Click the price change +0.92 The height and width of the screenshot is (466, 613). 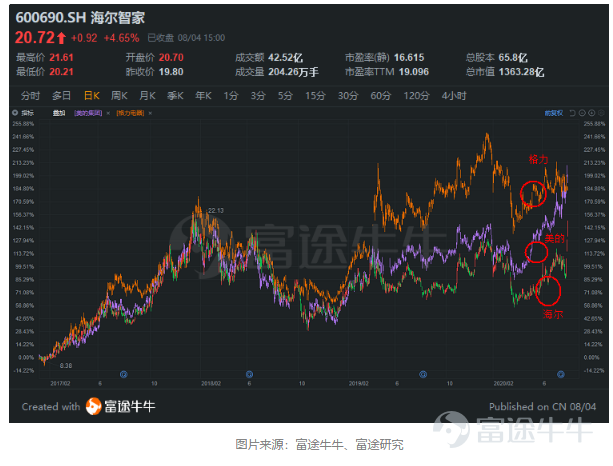(x=84, y=38)
